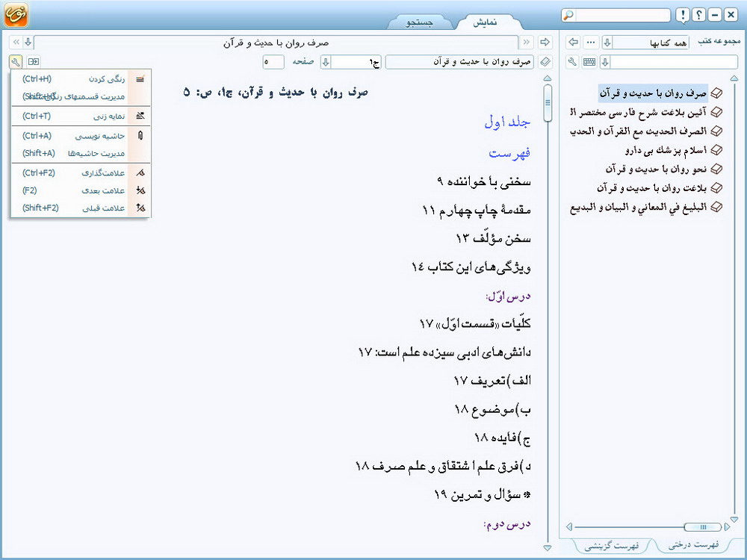
Task: Click the book icon of الصرف الحديث مع القرآن
Action: click(x=716, y=131)
